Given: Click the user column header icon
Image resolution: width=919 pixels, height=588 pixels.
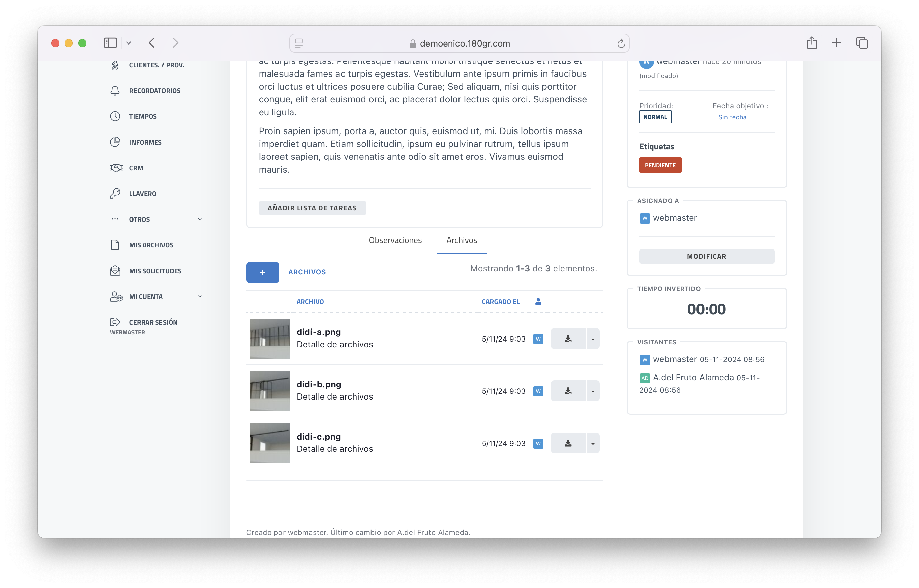Looking at the screenshot, I should tap(538, 302).
